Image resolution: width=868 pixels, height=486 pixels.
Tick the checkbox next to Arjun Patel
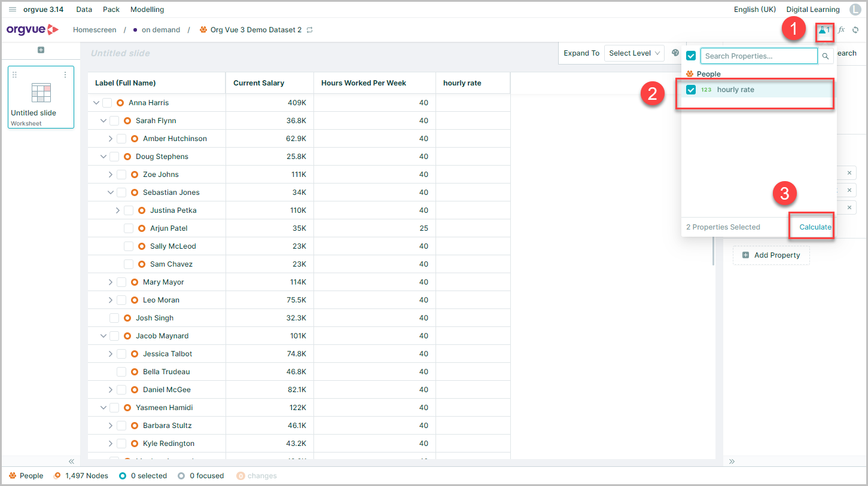pyautogui.click(x=129, y=228)
